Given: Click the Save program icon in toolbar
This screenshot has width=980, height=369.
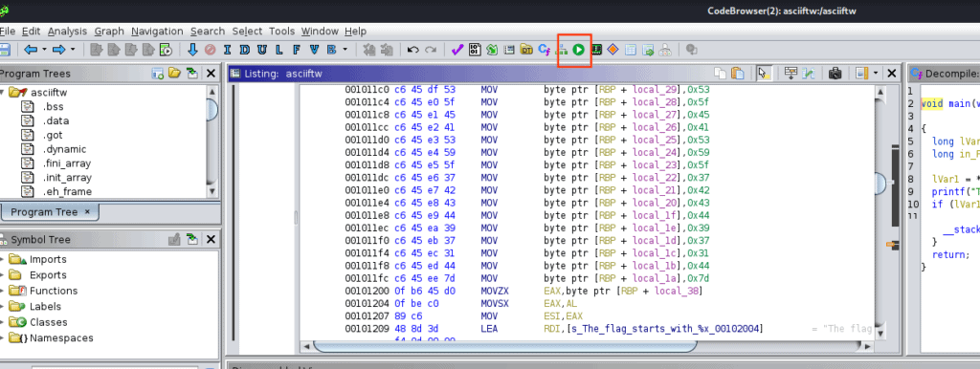Looking at the screenshot, I should pos(4,50).
